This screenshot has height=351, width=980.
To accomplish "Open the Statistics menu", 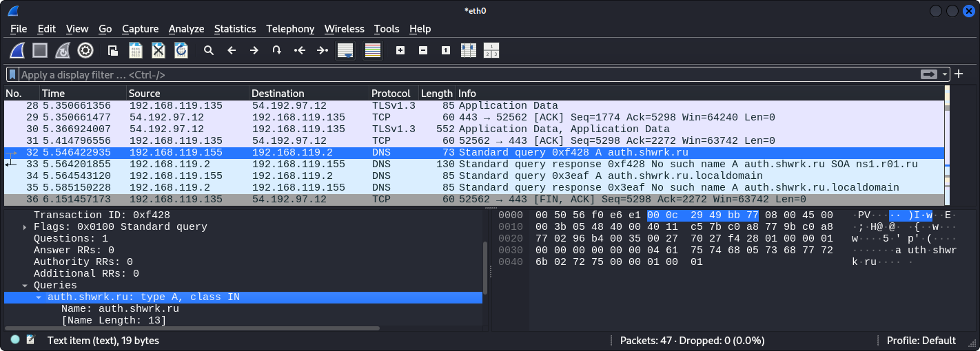I will click(234, 29).
